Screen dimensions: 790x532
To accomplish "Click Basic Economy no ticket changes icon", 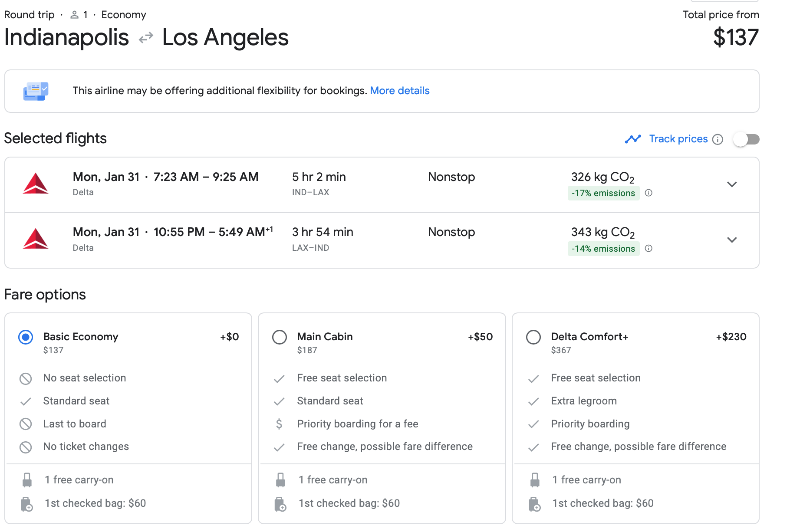I will (x=26, y=447).
